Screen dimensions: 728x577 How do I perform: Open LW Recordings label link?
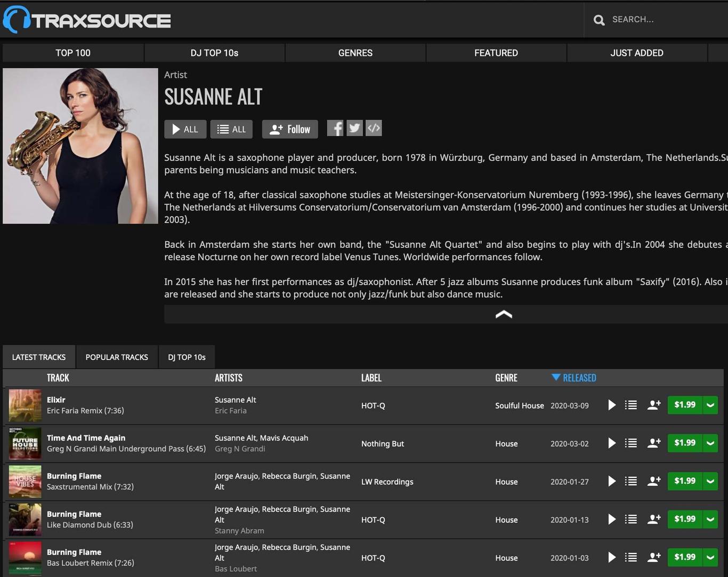click(x=387, y=482)
